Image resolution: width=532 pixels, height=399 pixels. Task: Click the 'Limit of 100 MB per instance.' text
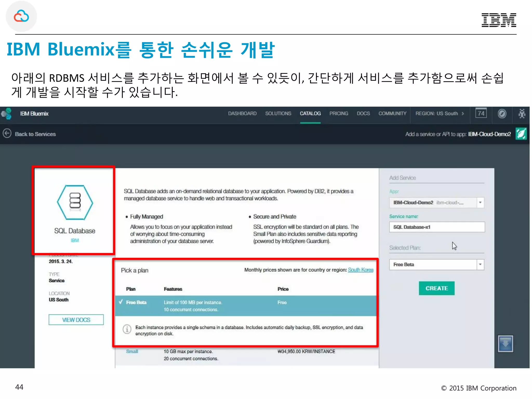(x=193, y=302)
